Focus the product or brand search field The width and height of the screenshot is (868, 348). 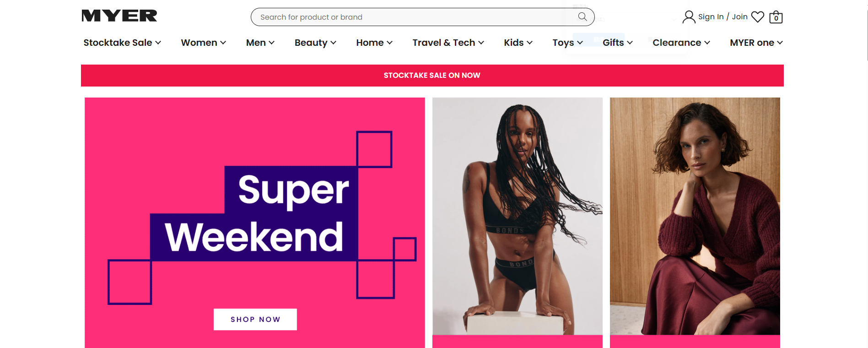coord(414,17)
